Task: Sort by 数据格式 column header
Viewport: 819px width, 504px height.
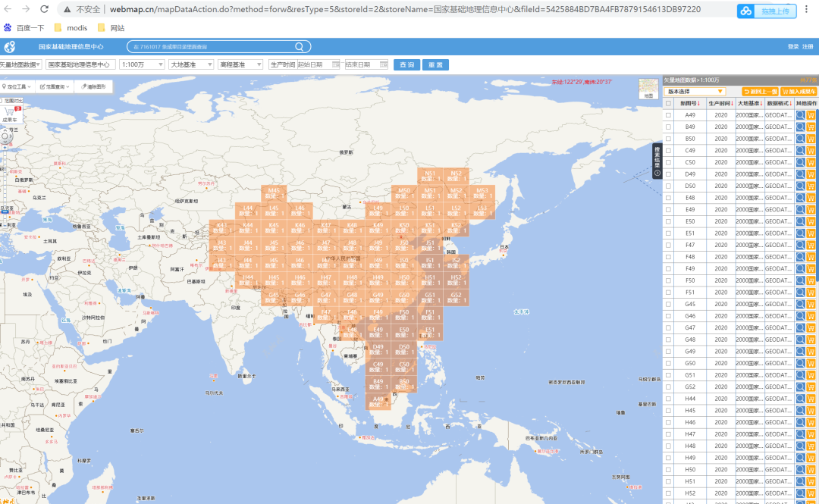Action: pyautogui.click(x=780, y=103)
